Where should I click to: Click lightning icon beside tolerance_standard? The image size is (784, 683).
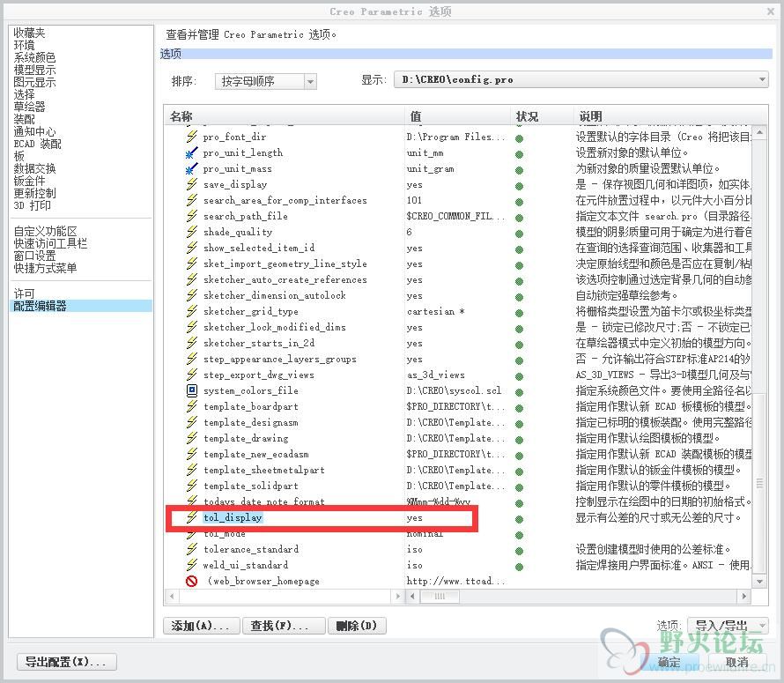click(x=191, y=549)
